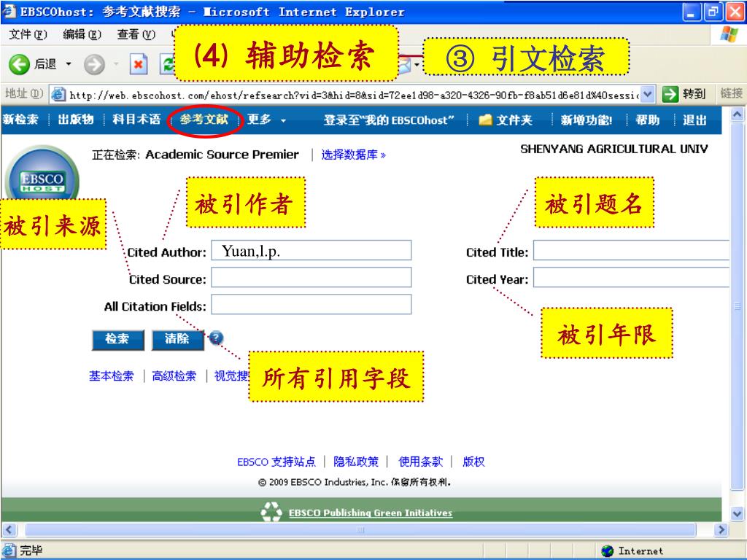747x560 pixels.
Task: Click the Forward arrow icon
Action: coord(94,64)
